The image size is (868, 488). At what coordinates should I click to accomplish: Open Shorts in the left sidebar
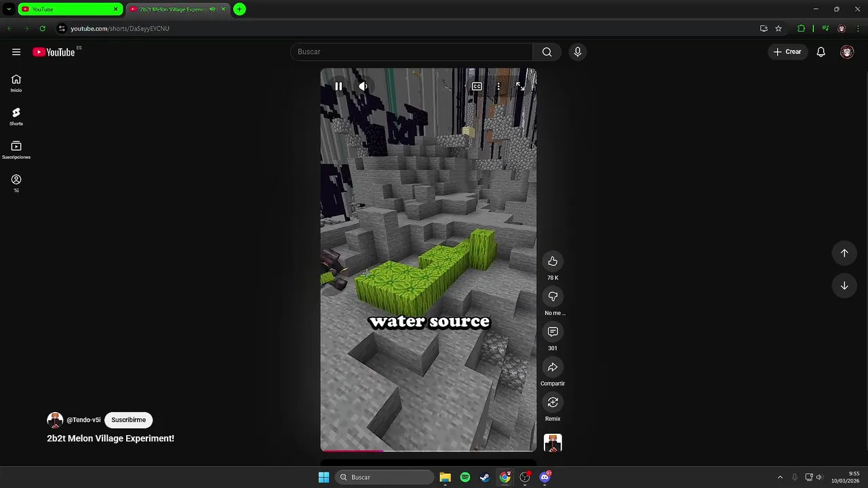[x=16, y=117]
